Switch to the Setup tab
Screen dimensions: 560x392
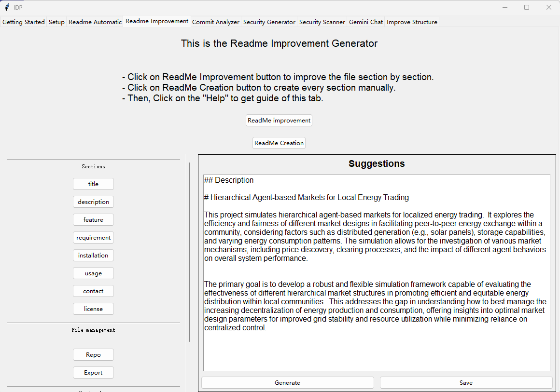pyautogui.click(x=56, y=22)
